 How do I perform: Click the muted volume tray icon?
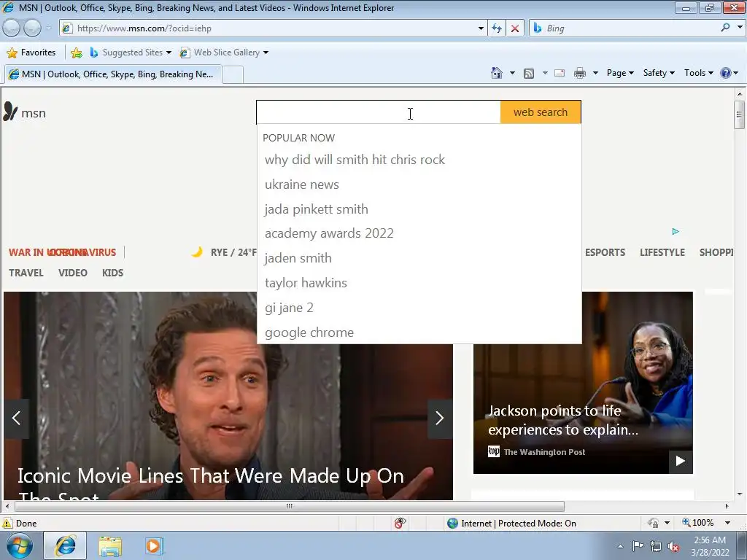[x=673, y=546]
